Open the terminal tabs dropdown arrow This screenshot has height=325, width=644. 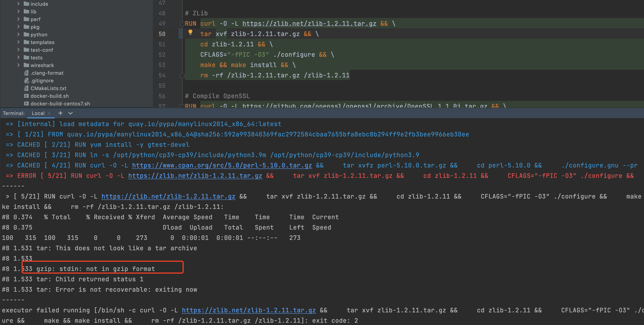tap(70, 113)
